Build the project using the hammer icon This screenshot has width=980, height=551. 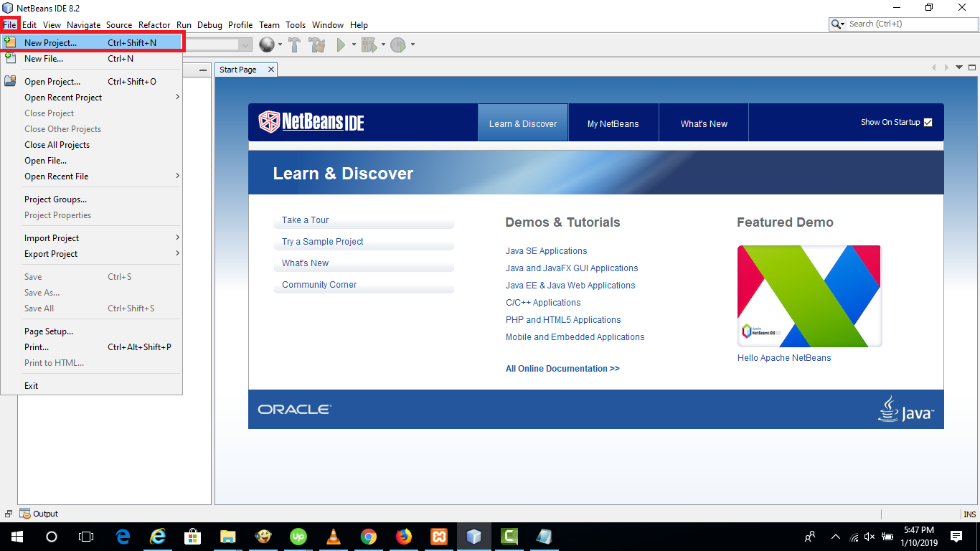294,44
